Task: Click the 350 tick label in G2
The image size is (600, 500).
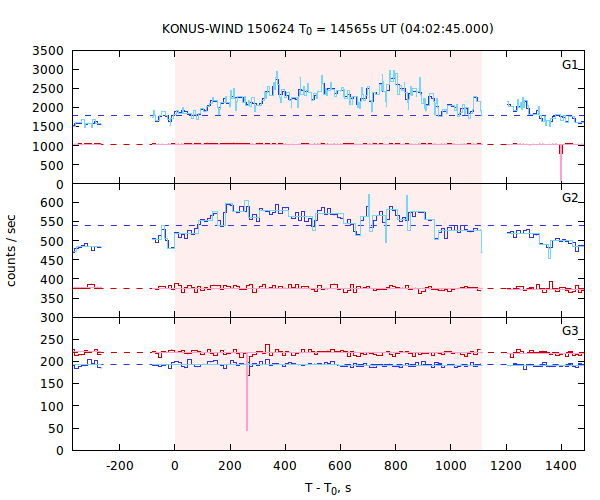Action: click(x=52, y=299)
